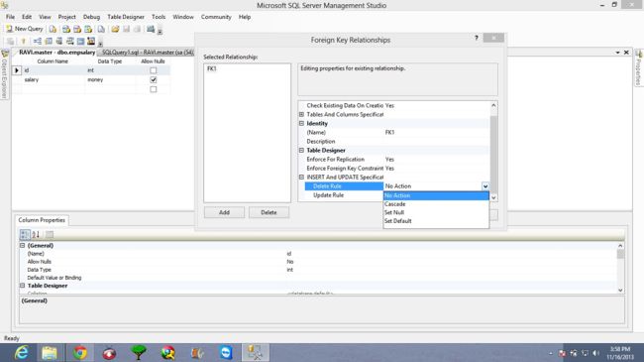Image resolution: width=644 pixels, height=362 pixels.
Task: Click Add button in Foreign Key dialog
Action: click(224, 212)
